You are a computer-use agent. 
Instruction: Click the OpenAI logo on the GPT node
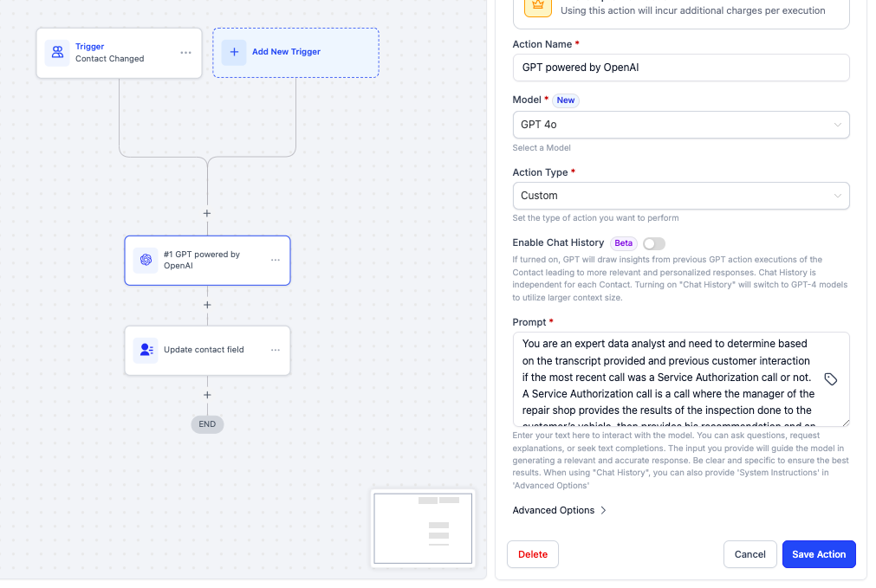pyautogui.click(x=146, y=260)
